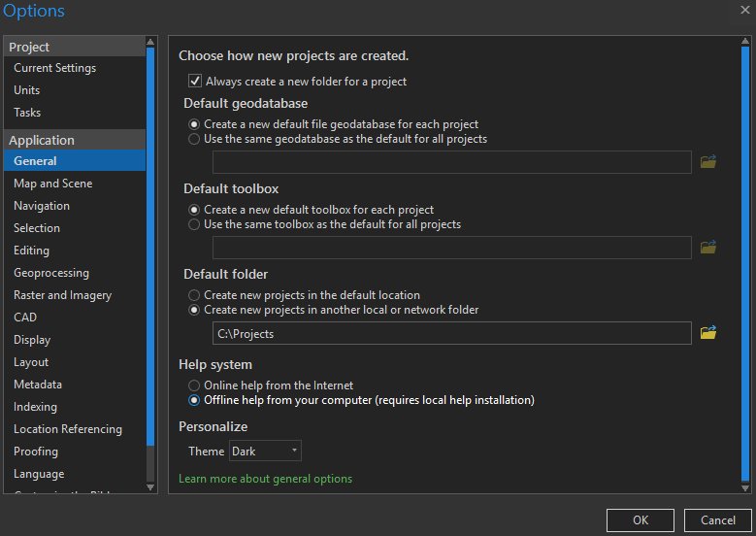Open Geoprocessing options
The height and width of the screenshot is (536, 756).
tap(75, 273)
